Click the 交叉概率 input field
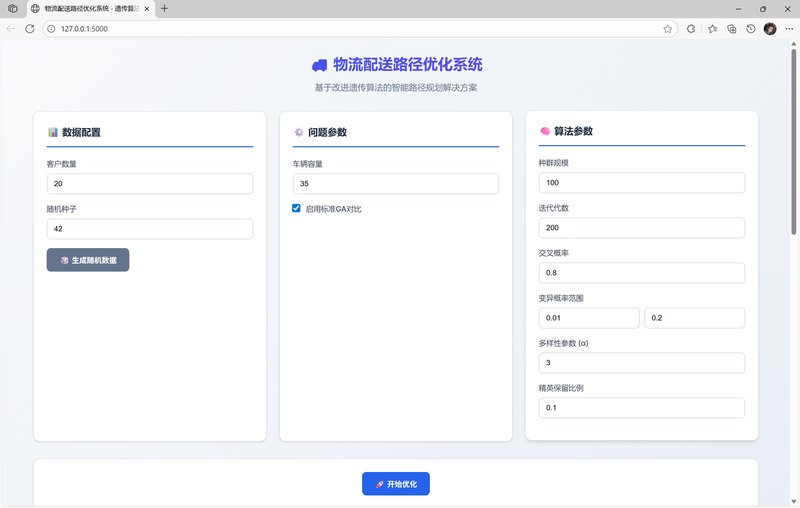The width and height of the screenshot is (800, 508). 642,273
